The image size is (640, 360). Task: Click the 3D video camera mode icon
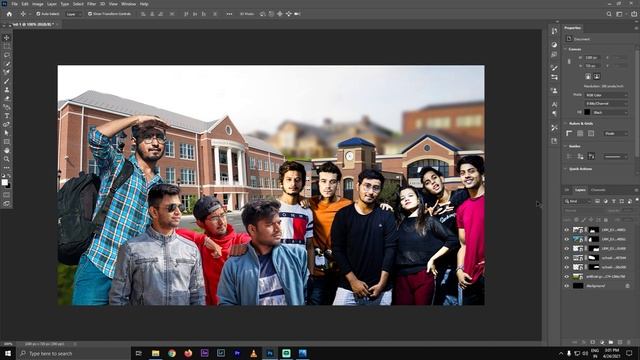click(297, 14)
